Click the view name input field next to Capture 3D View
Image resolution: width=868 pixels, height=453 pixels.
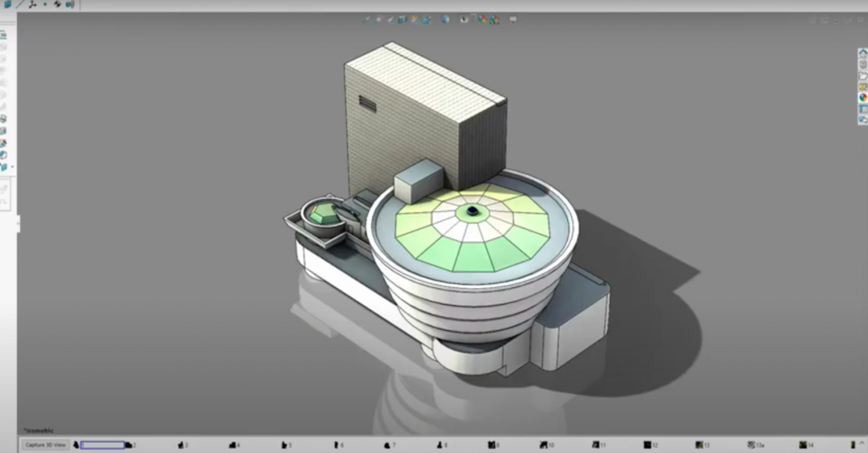tap(103, 445)
